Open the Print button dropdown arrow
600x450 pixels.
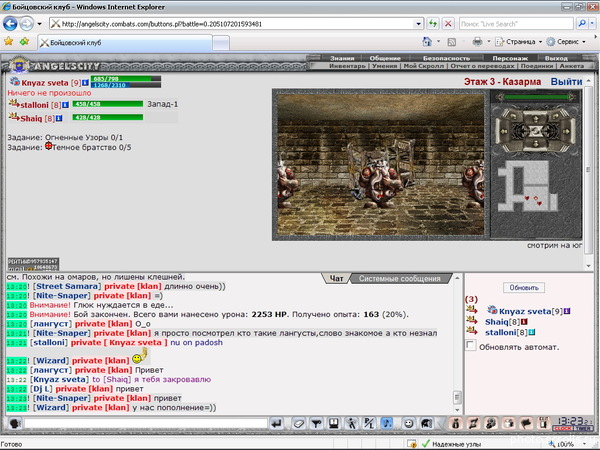pyautogui.click(x=488, y=42)
